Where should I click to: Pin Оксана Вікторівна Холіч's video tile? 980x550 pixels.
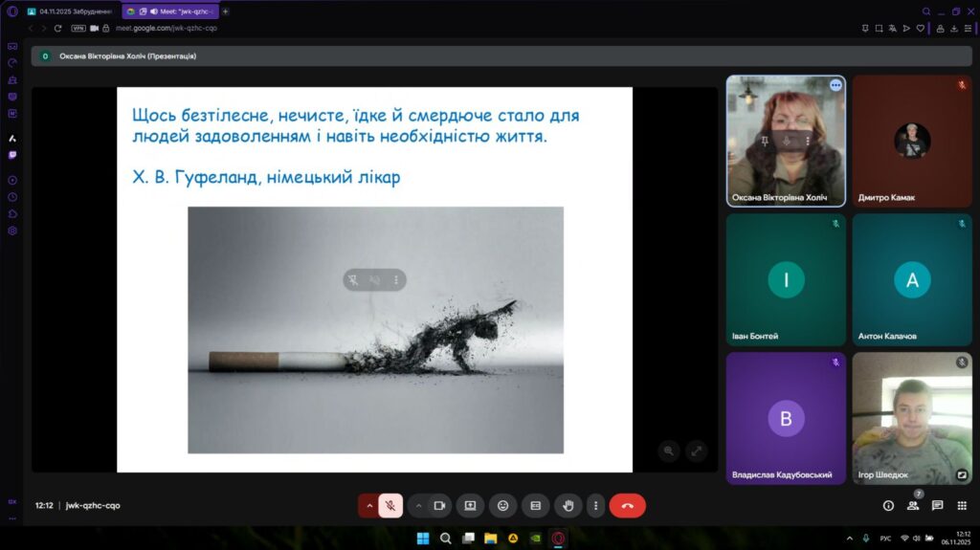coord(765,141)
